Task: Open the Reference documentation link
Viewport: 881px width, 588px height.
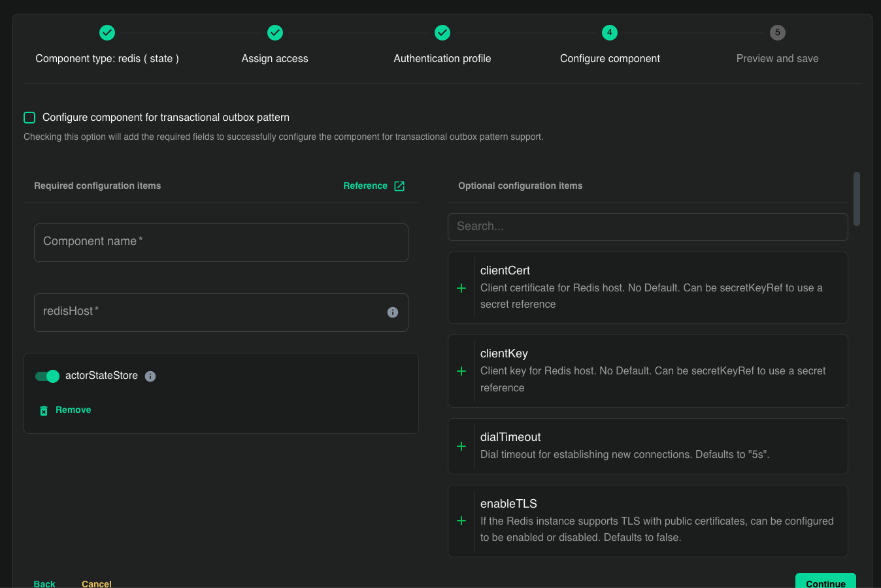Action: [374, 186]
